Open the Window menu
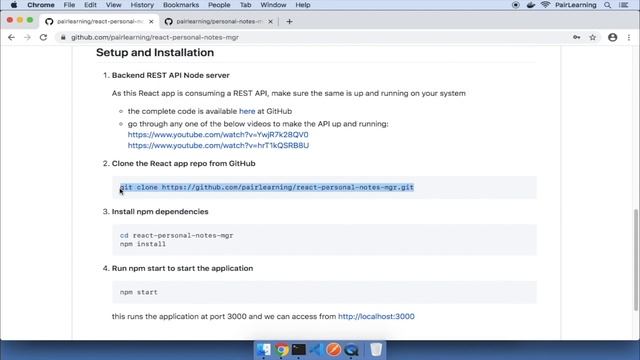Image resolution: width=640 pixels, height=360 pixels. tap(273, 5)
